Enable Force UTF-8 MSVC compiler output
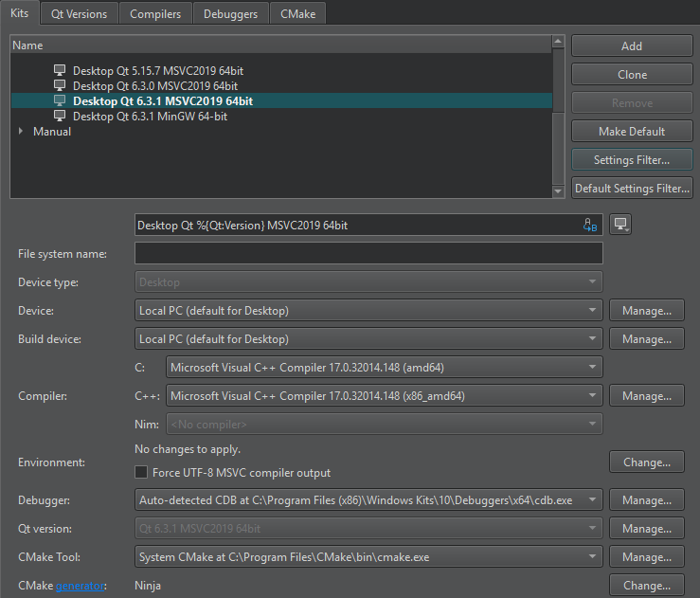The image size is (700, 598). pyautogui.click(x=142, y=473)
